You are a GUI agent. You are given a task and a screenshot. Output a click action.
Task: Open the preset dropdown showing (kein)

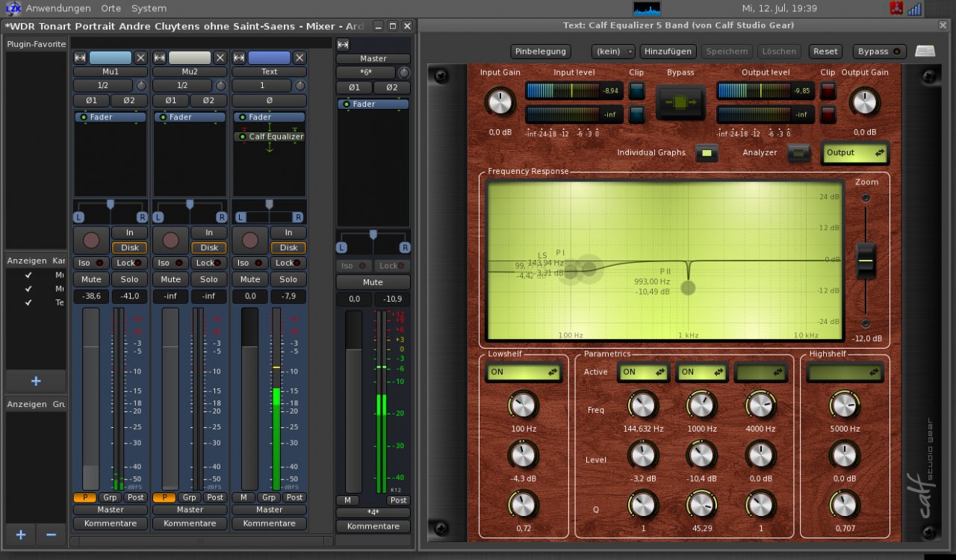coord(613,52)
